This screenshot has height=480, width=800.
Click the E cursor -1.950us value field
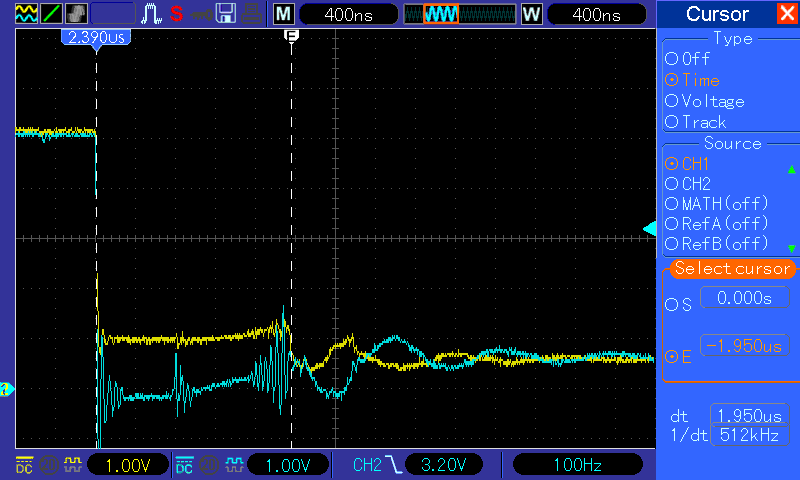pyautogui.click(x=744, y=346)
